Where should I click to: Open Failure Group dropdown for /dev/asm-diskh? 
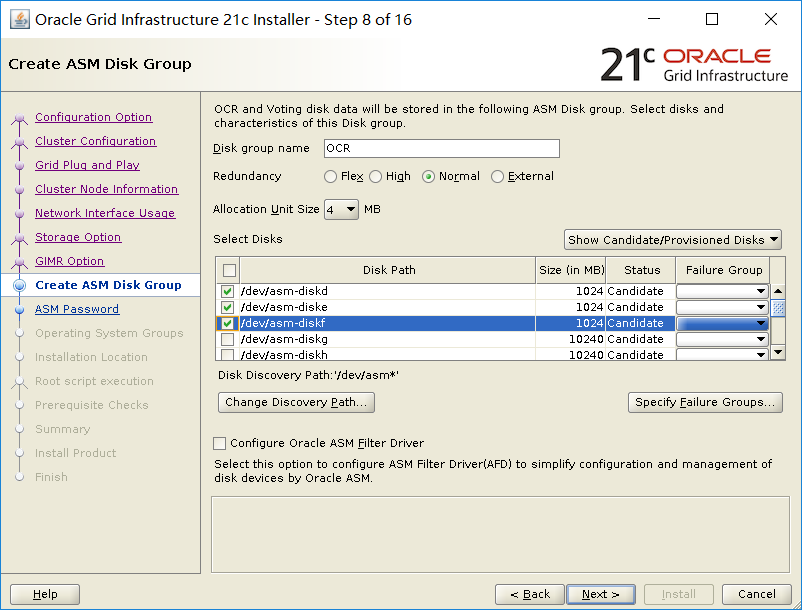722,354
